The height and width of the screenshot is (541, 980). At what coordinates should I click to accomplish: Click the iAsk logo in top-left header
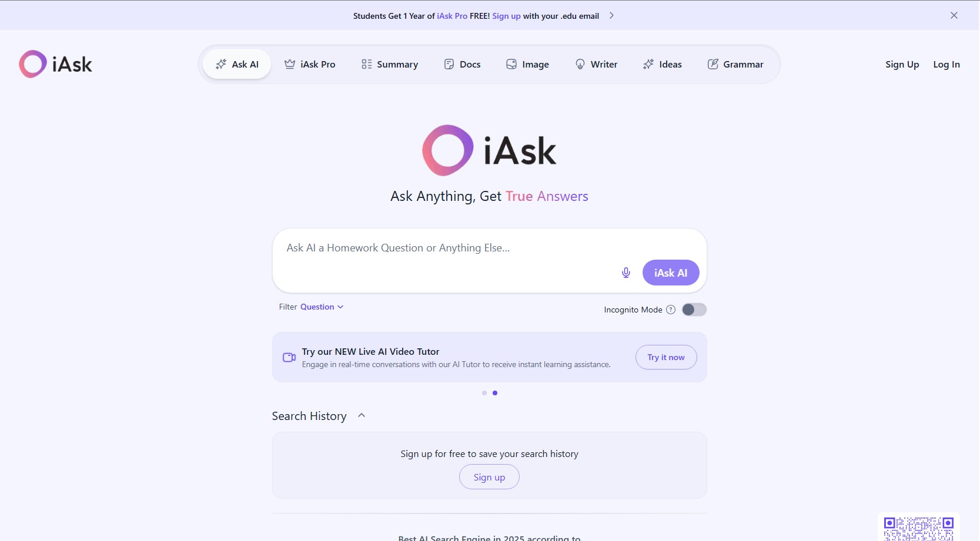tap(56, 64)
